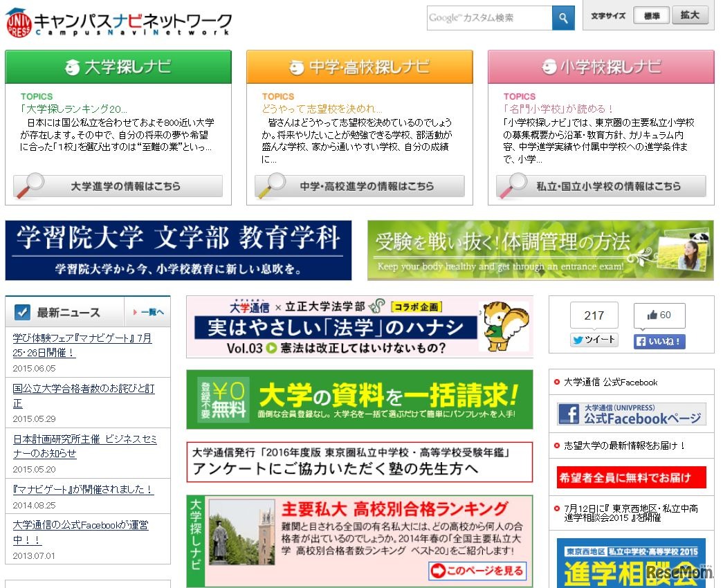
Task: Click the 大学進学の情報はこちら button
Action: (x=118, y=186)
